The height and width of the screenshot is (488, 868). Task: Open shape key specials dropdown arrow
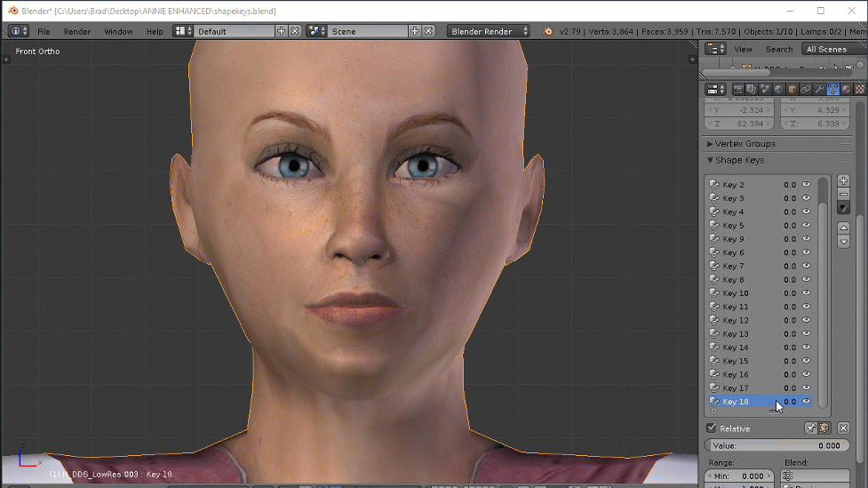843,208
